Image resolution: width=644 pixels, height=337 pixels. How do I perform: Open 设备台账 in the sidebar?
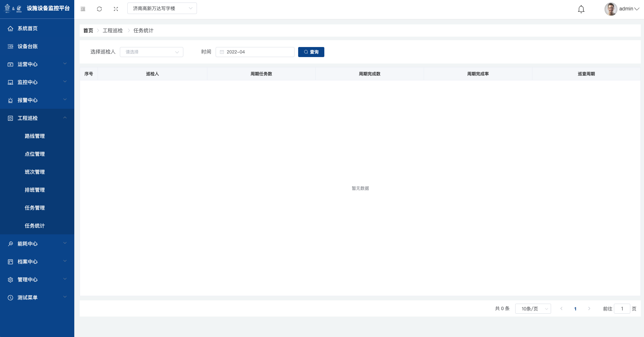point(28,46)
